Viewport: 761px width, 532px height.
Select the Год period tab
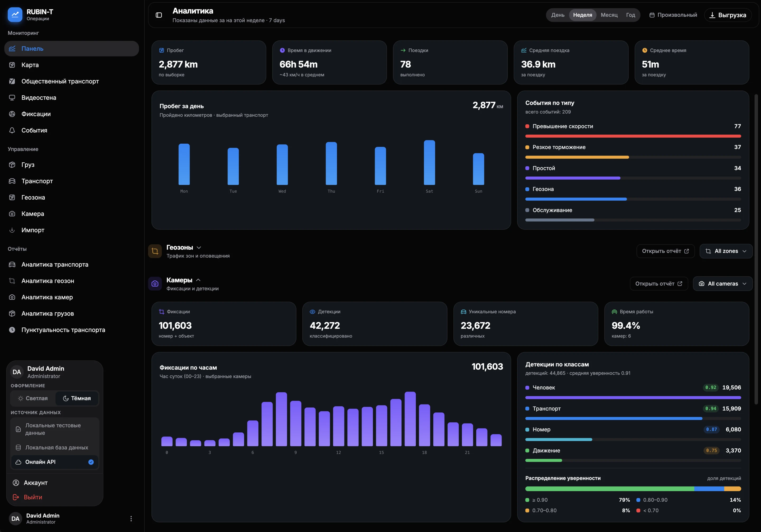click(x=630, y=15)
